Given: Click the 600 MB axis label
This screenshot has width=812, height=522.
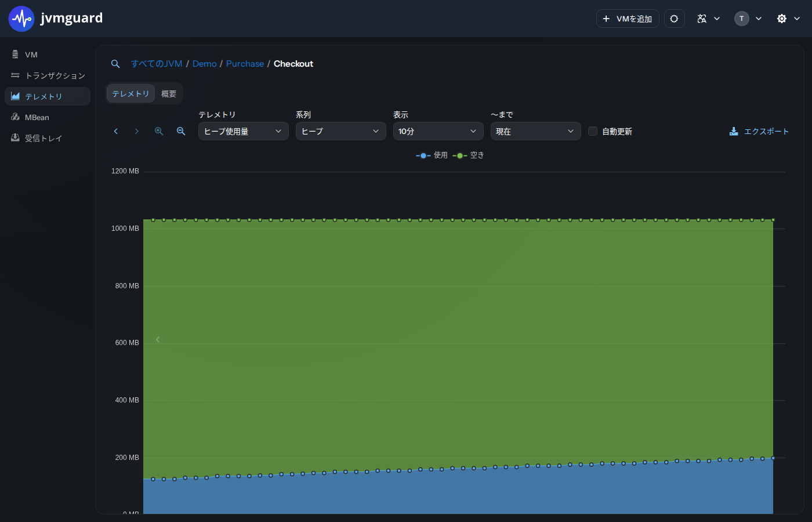Looking at the screenshot, I should tap(127, 343).
